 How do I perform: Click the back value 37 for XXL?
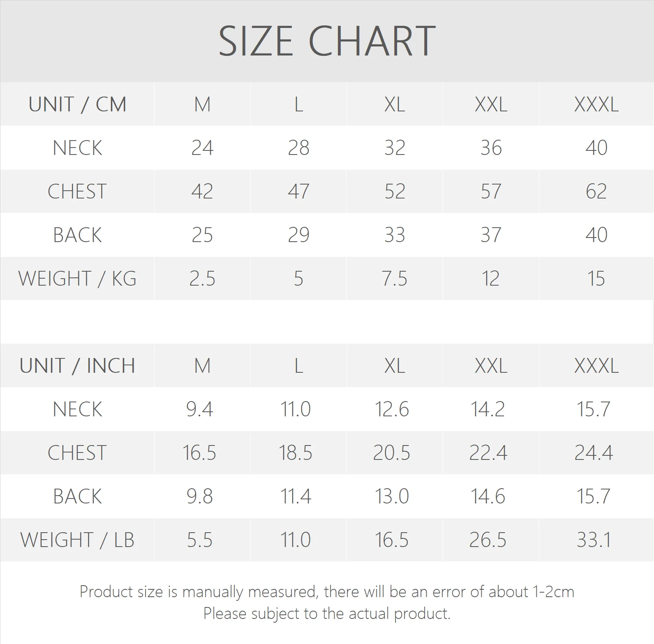coord(491,235)
